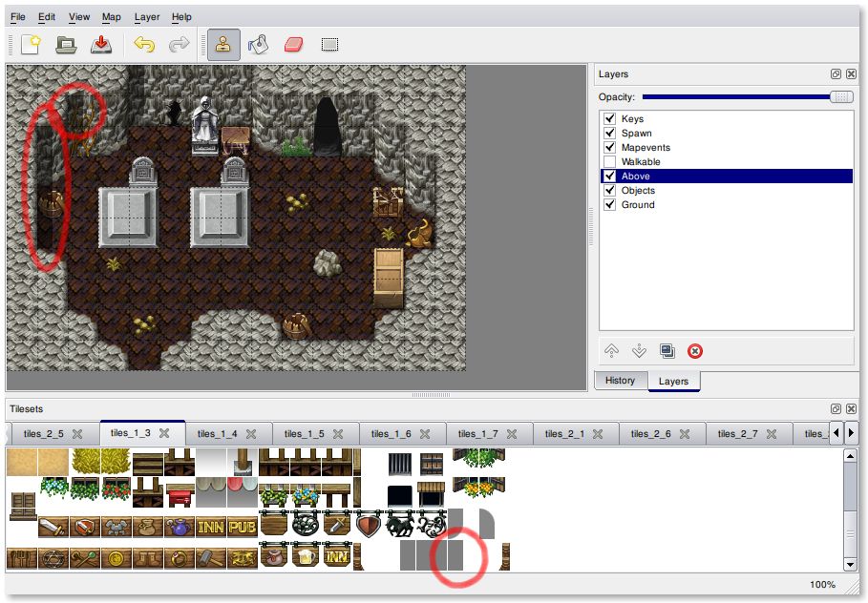868x603 pixels.
Task: Click the New map icon
Action: tap(31, 44)
